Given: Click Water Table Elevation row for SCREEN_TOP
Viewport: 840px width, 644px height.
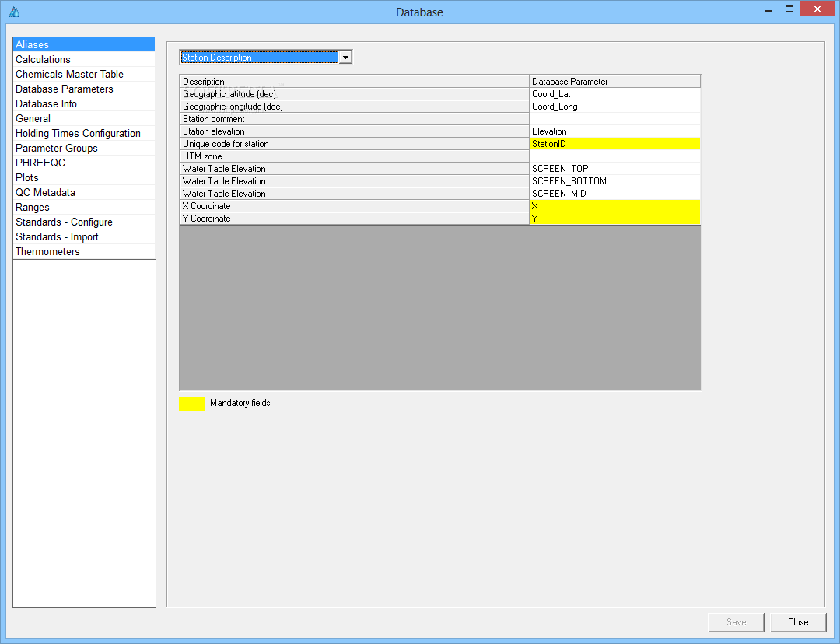Looking at the screenshot, I should 354,169.
